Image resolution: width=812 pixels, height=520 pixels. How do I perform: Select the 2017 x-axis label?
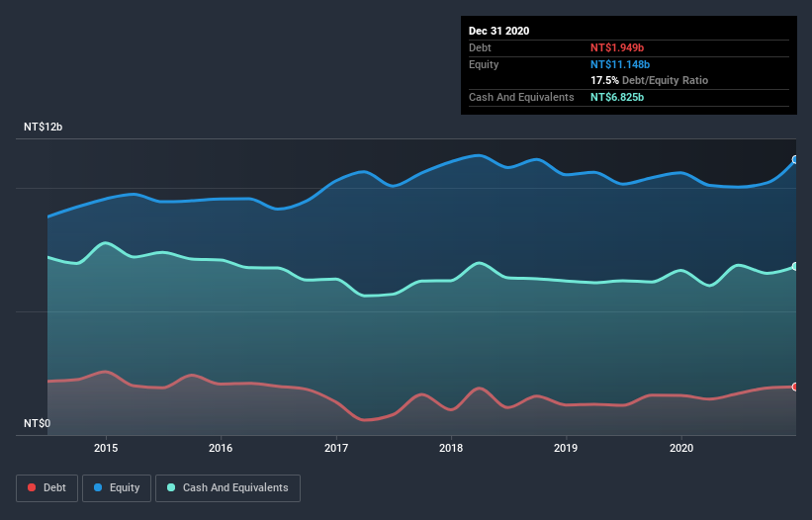coord(336,448)
